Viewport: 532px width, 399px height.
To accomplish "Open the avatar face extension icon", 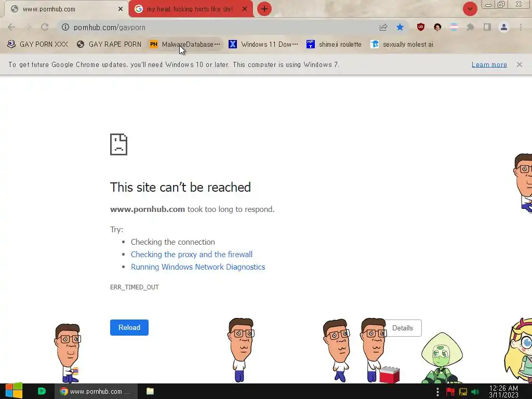I will coord(437,27).
